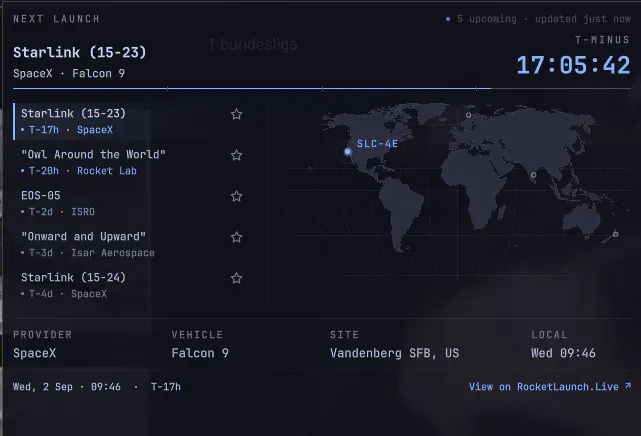Click the Starlink (15-23) header title
The image size is (641, 436).
(79, 52)
